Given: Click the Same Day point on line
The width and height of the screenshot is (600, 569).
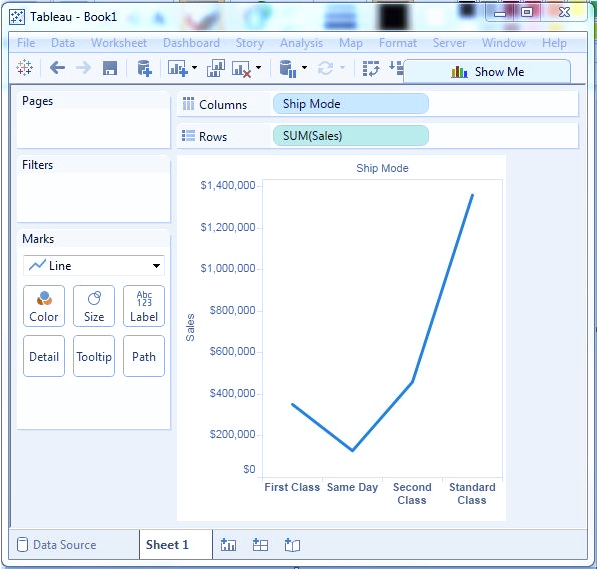Looking at the screenshot, I should pyautogui.click(x=352, y=450).
